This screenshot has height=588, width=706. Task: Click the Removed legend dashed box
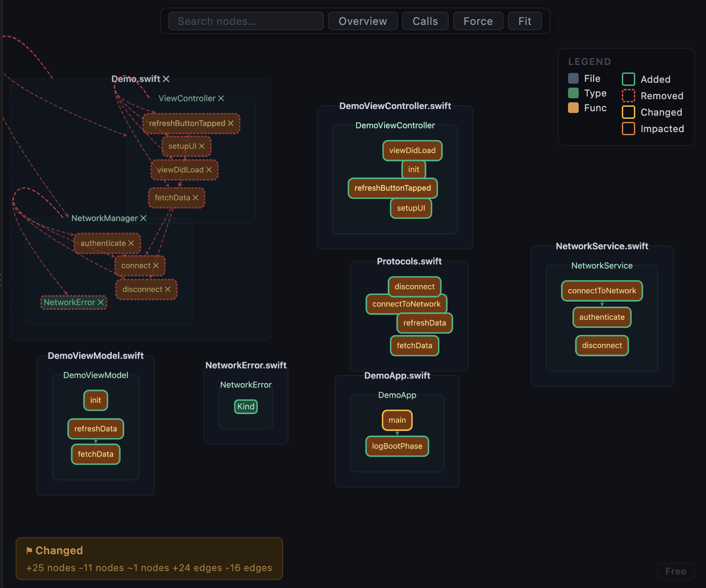629,96
